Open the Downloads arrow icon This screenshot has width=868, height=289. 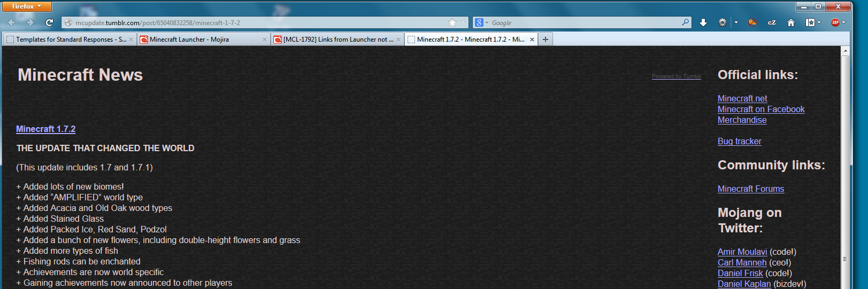tap(703, 22)
